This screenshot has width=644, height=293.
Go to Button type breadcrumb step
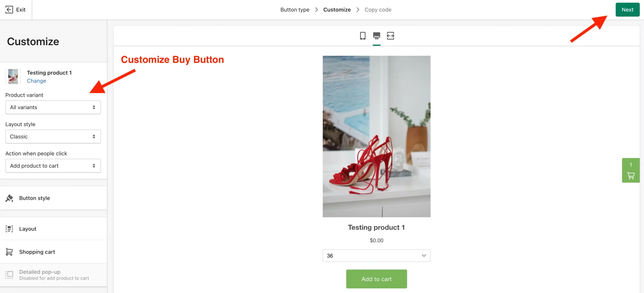click(x=295, y=10)
